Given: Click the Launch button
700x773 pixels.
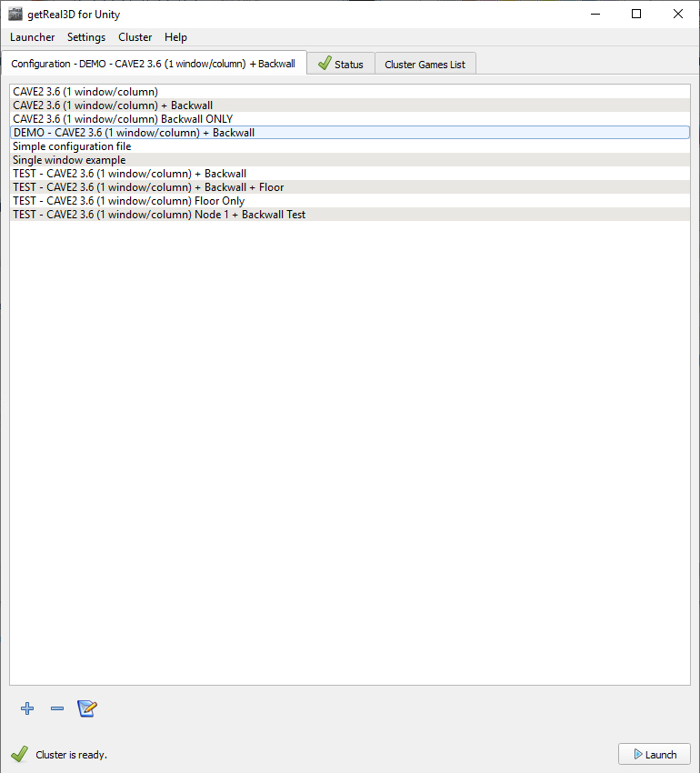Looking at the screenshot, I should [655, 754].
